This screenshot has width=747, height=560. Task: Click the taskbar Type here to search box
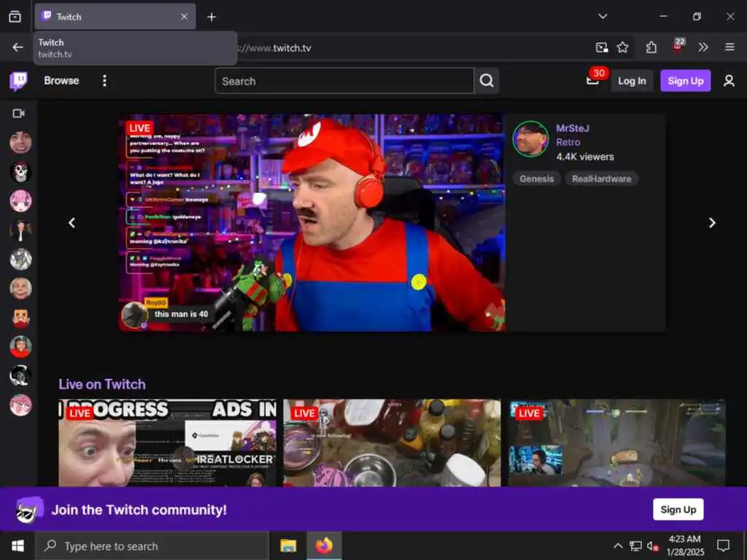pyautogui.click(x=152, y=546)
